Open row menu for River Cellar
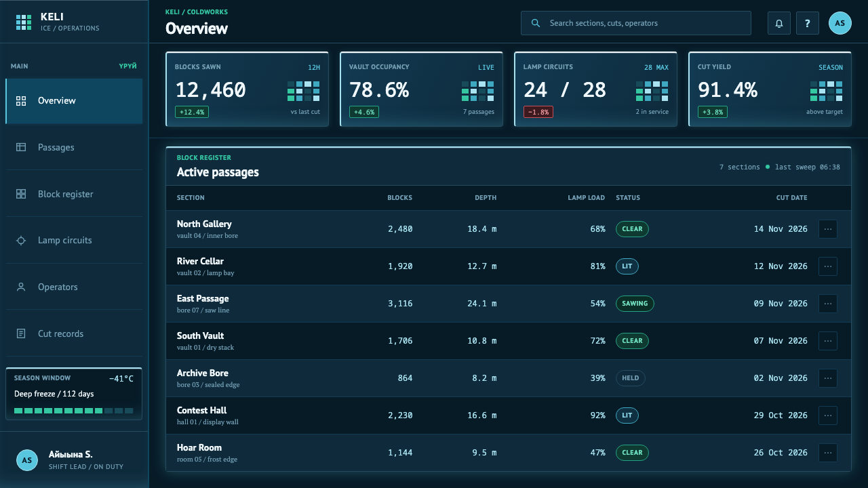The height and width of the screenshot is (488, 868). (828, 266)
